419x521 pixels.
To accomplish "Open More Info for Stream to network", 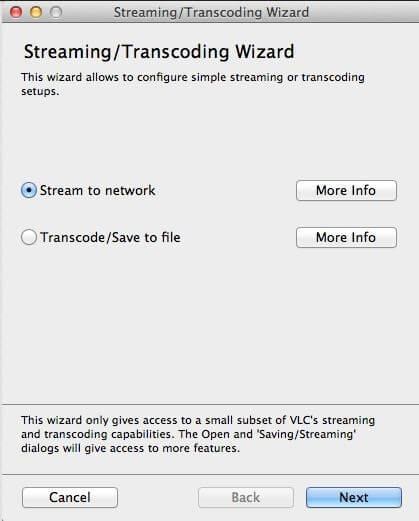I will [x=346, y=190].
